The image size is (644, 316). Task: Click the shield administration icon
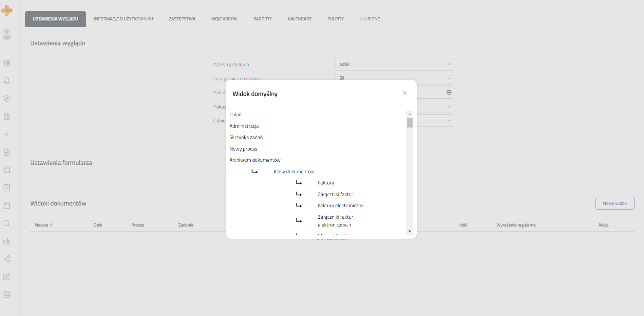pyautogui.click(x=7, y=99)
